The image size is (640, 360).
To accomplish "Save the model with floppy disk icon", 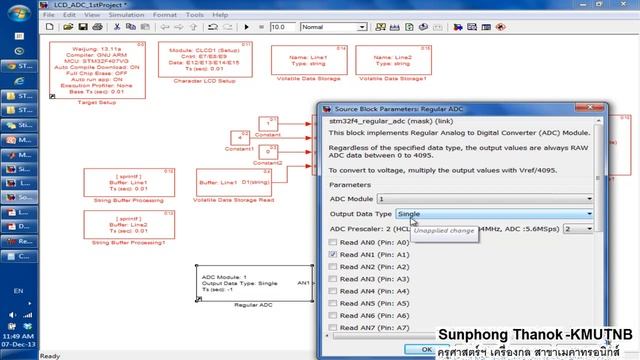I will pyautogui.click(x=83, y=27).
